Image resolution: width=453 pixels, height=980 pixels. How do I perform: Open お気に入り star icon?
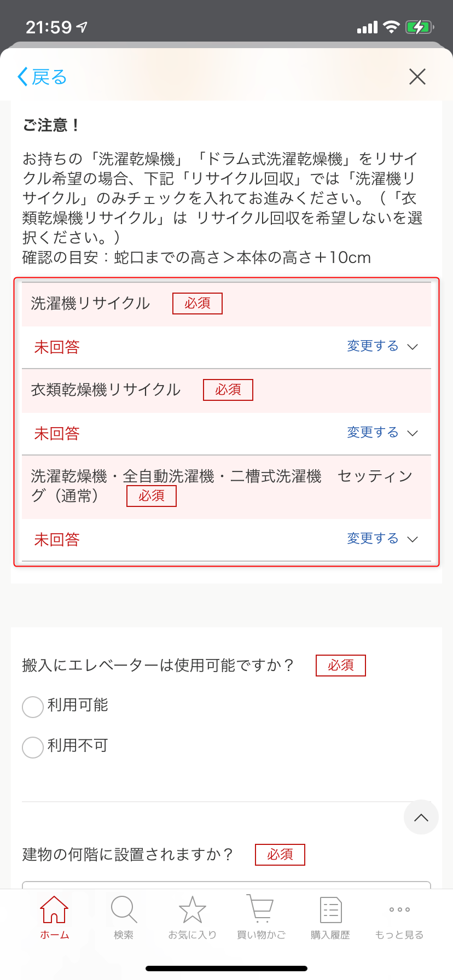(x=193, y=909)
